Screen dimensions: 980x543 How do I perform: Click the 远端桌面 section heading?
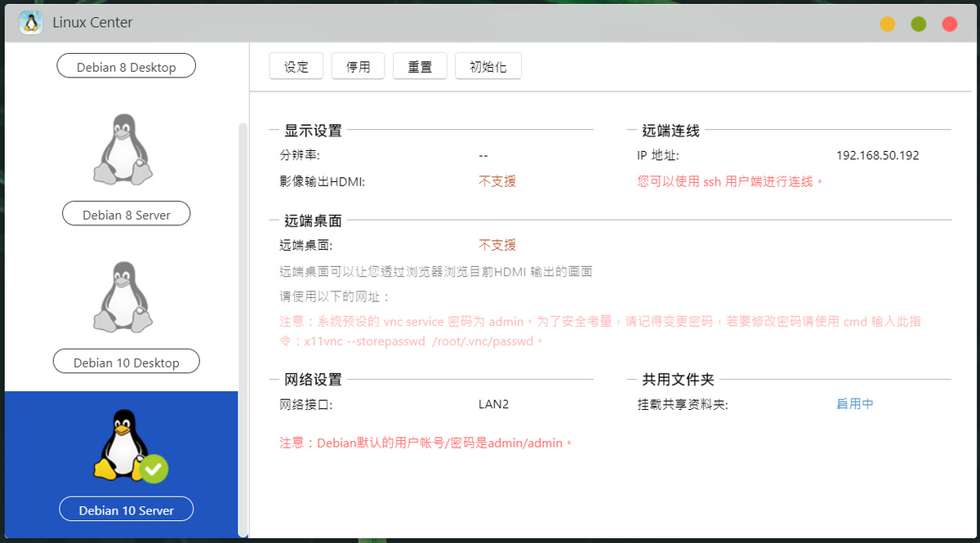point(313,220)
